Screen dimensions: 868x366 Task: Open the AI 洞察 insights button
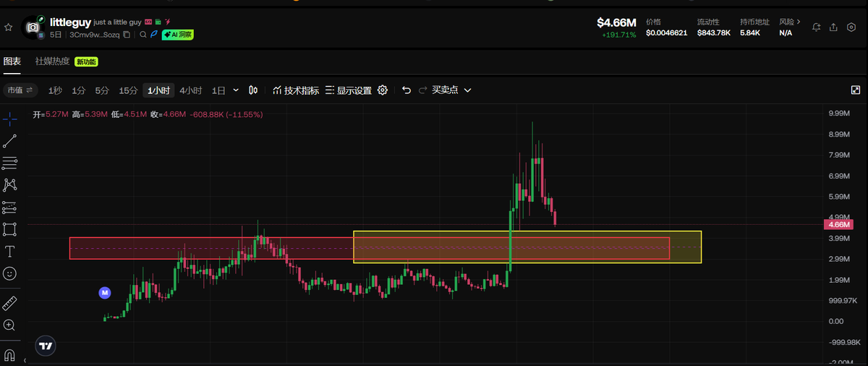pyautogui.click(x=177, y=34)
